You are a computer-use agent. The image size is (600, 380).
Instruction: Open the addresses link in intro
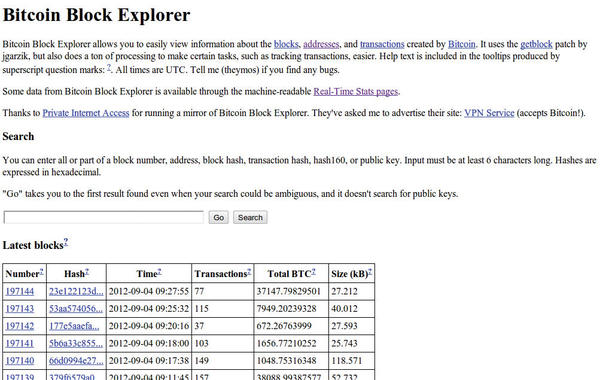321,44
